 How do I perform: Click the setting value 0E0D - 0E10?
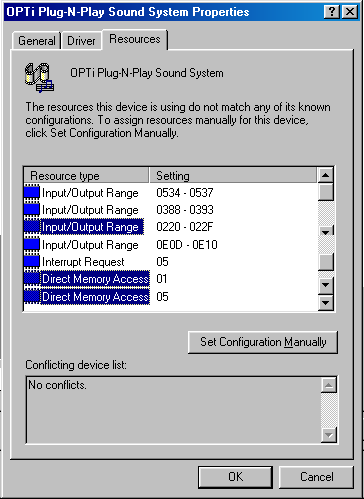(x=187, y=245)
